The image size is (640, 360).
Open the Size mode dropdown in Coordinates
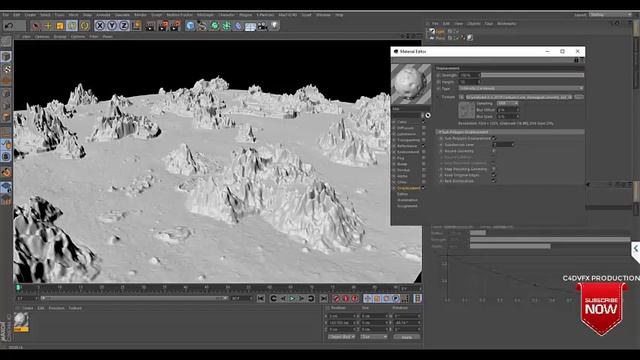pos(373,337)
